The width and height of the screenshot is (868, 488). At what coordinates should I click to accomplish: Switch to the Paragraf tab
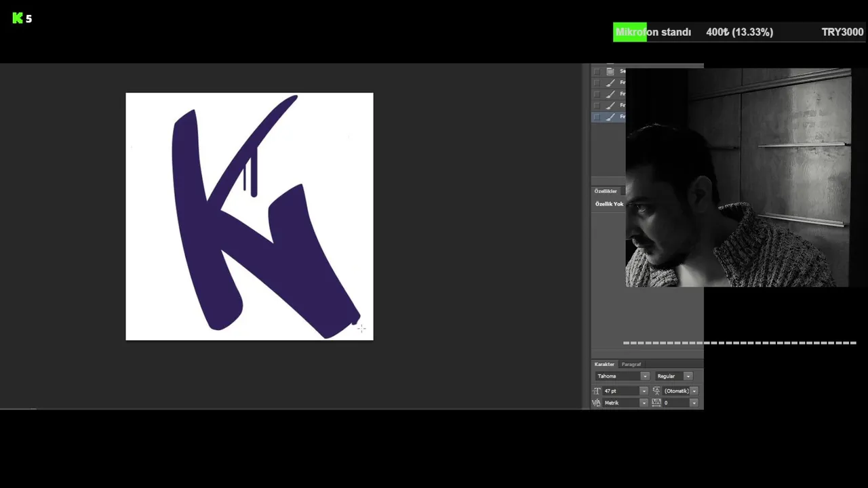631,365
